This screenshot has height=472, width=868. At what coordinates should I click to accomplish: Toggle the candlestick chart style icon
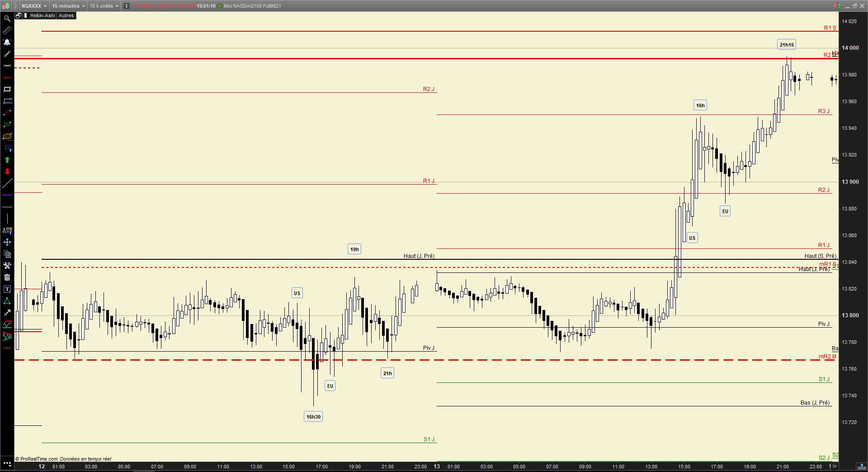[6, 6]
